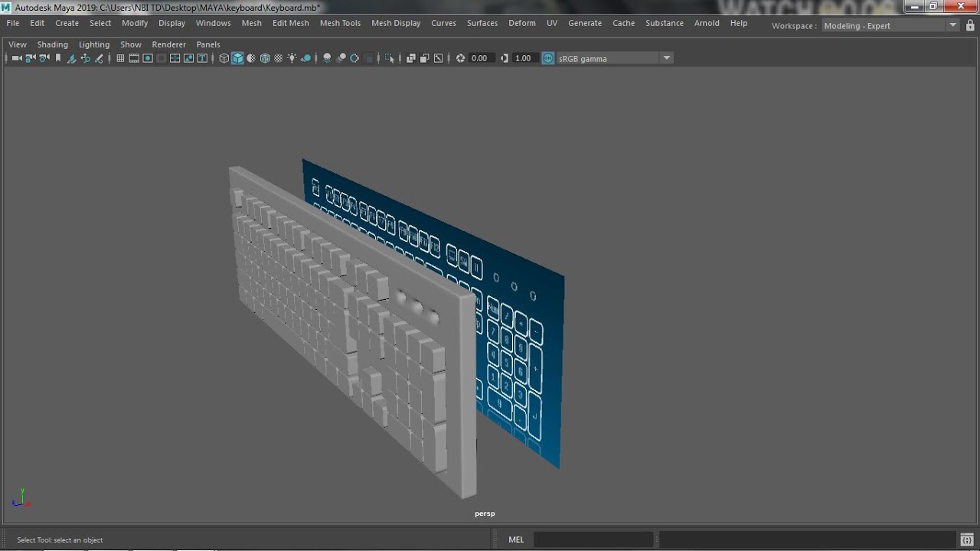This screenshot has height=551, width=980.
Task: Open the camera attributes icon
Action: point(44,58)
